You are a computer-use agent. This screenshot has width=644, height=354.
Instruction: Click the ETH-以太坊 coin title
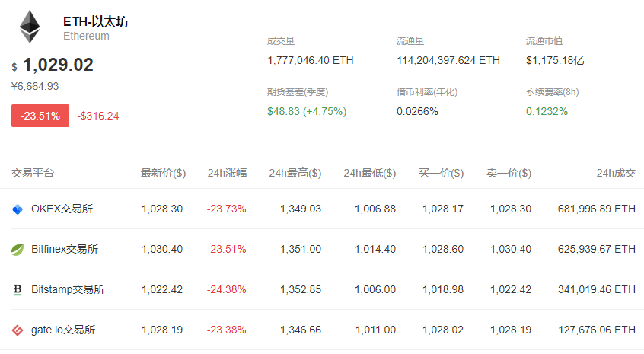[x=95, y=21]
